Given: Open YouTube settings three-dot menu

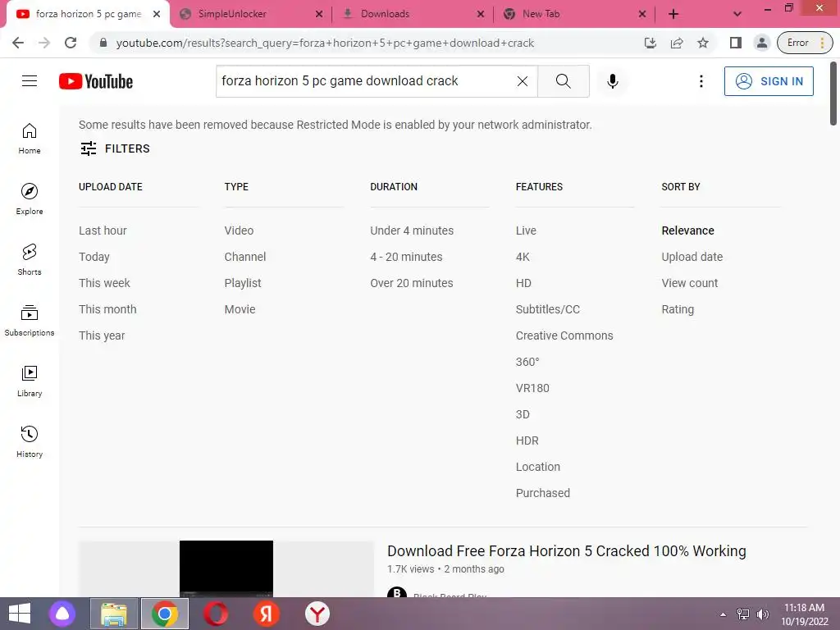Looking at the screenshot, I should coord(701,81).
